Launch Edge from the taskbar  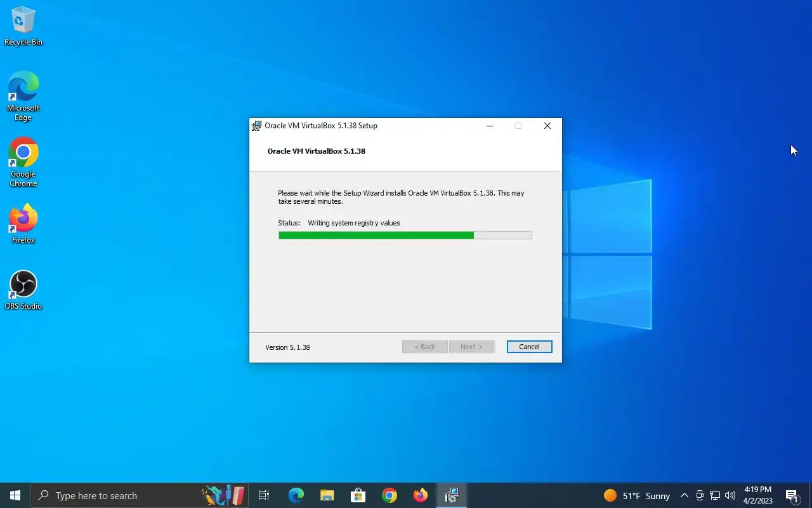pyautogui.click(x=296, y=495)
